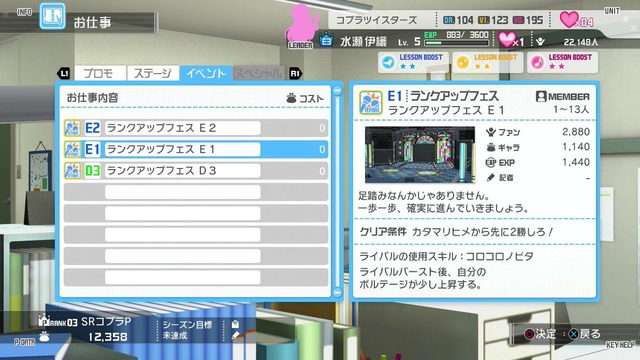Click the ギャラ money bag icon

pos(491,147)
